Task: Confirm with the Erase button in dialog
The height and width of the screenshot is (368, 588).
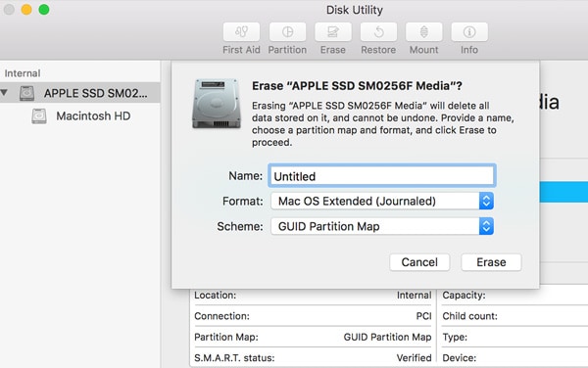Action: pyautogui.click(x=491, y=262)
